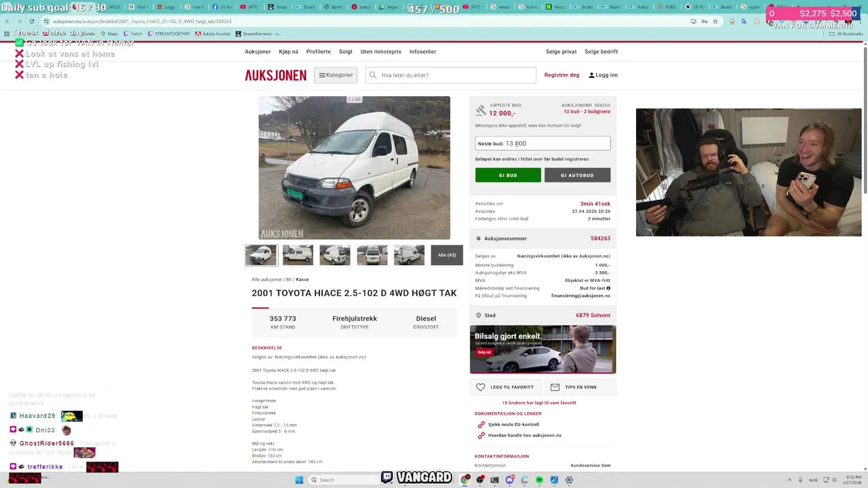Open the Uten minstepris menu item
Image resolution: width=868 pixels, height=488 pixels.
tap(381, 52)
